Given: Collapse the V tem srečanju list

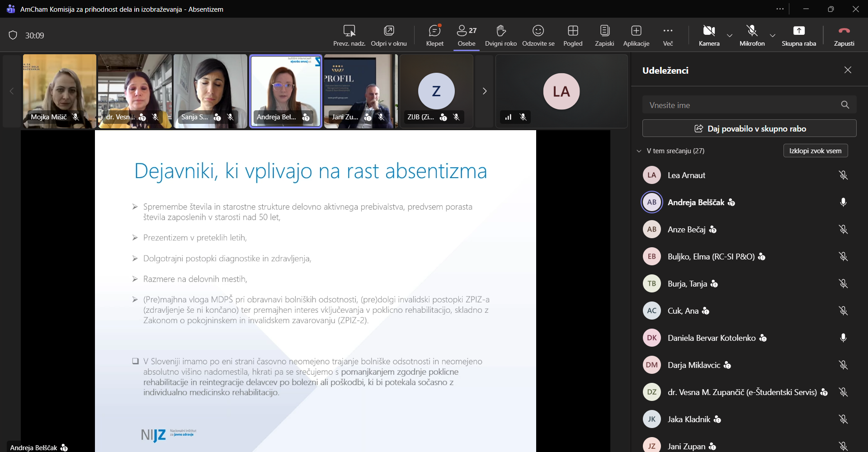Looking at the screenshot, I should 639,151.
